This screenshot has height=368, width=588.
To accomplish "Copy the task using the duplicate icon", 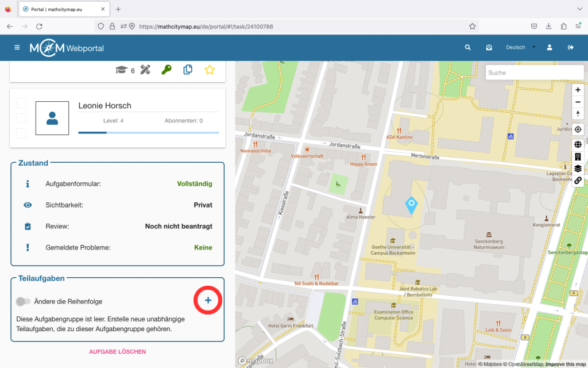I will [188, 70].
